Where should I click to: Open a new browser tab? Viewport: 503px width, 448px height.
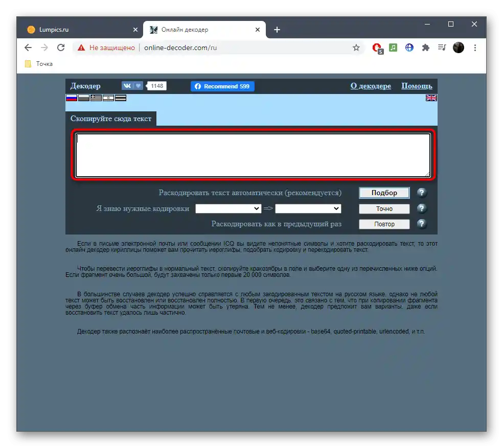(277, 30)
